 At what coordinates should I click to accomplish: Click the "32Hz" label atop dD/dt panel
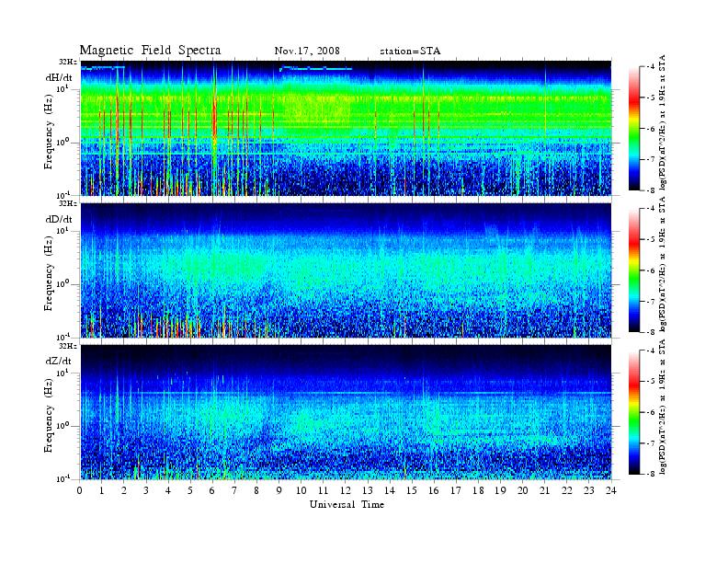(x=68, y=203)
